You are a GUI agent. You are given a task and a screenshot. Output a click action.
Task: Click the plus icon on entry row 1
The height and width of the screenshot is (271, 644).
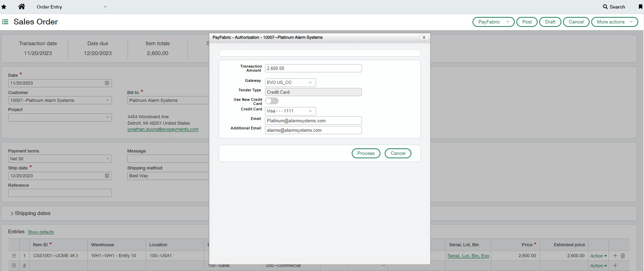pyautogui.click(x=615, y=256)
